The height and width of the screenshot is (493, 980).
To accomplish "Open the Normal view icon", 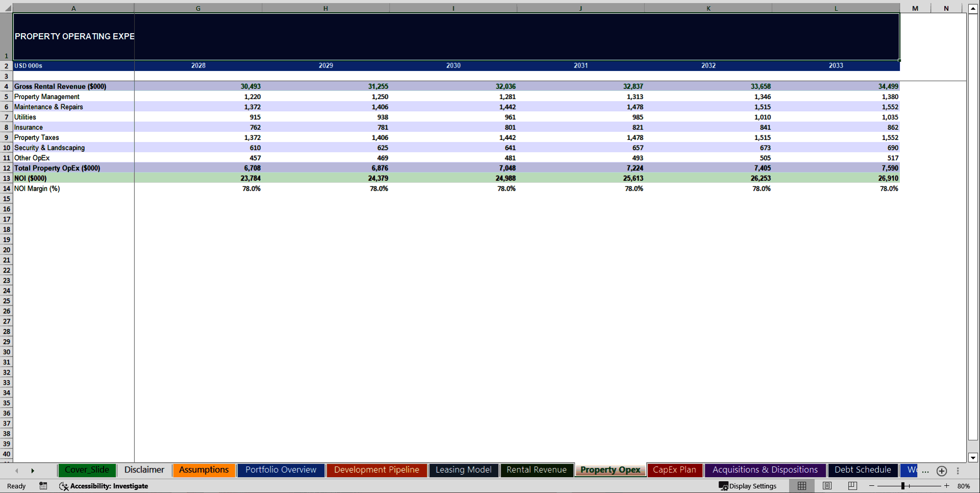I will [801, 486].
